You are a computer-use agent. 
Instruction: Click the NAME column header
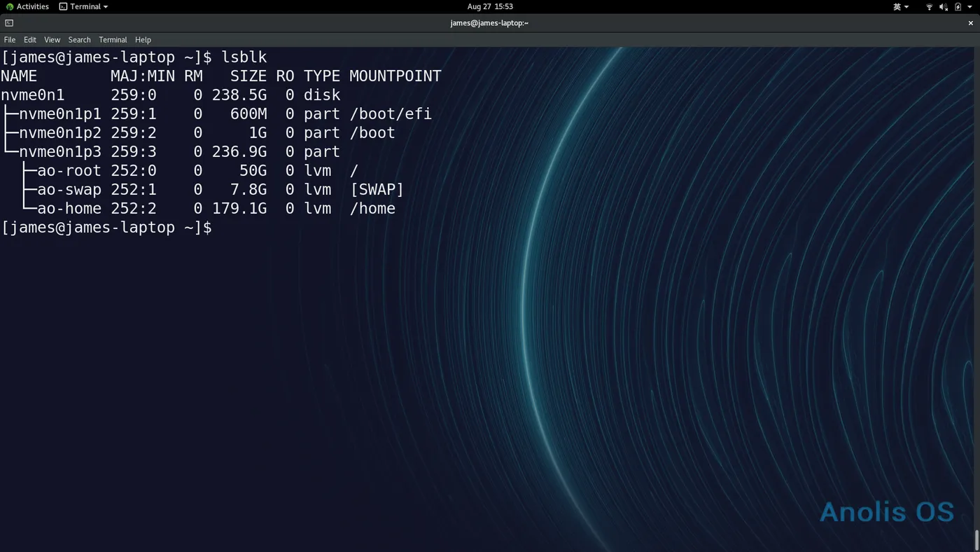coord(19,76)
